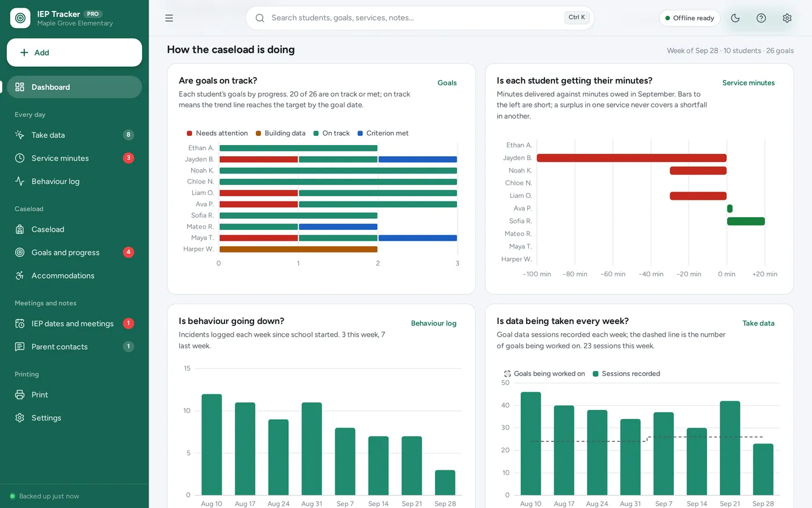Click the Dashboard grid icon

tap(20, 87)
